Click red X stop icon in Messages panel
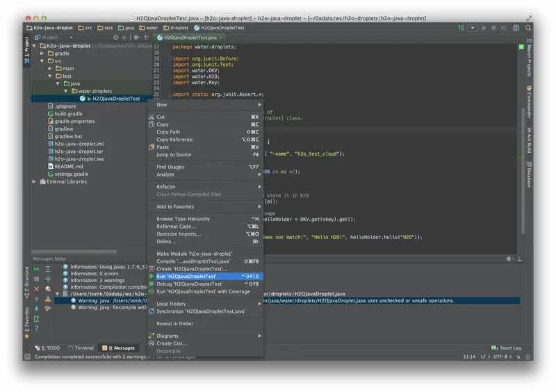556x392 pixels. [37, 288]
